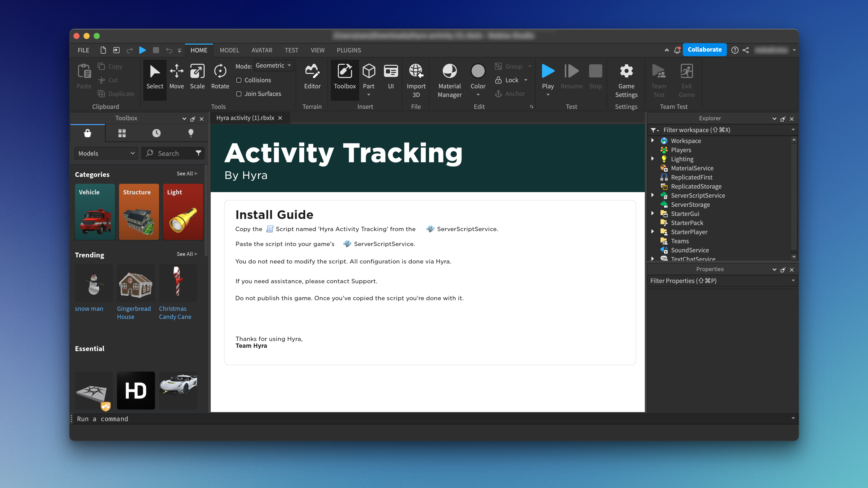The image size is (868, 488).
Task: Enable Join Surfaces
Action: pos(239,94)
